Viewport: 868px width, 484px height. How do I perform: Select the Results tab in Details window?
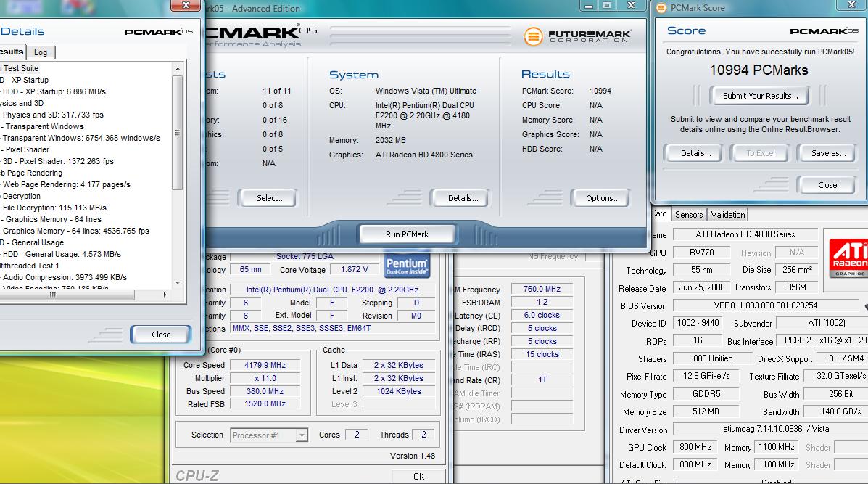click(12, 52)
